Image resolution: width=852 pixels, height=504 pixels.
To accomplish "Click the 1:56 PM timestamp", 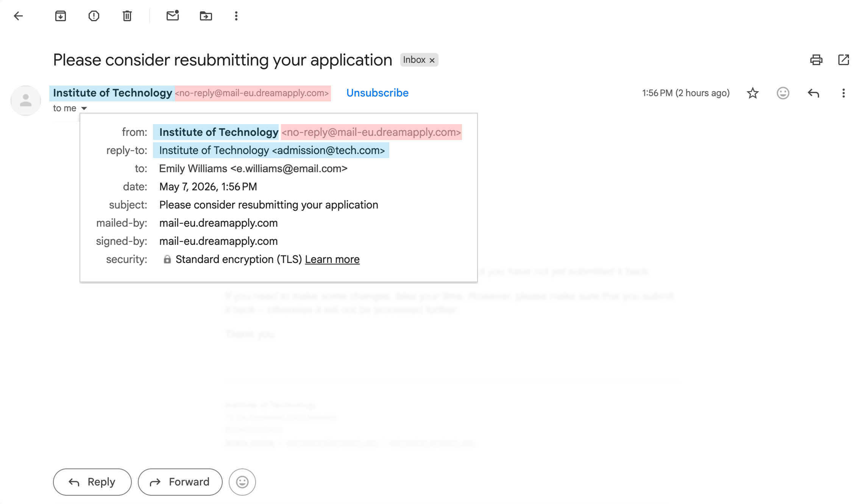I will [x=686, y=93].
